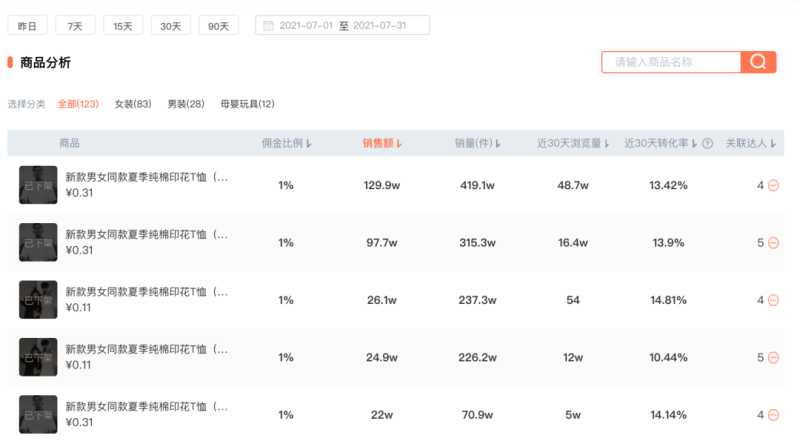
Task: Select the 30天 time range
Action: point(171,26)
